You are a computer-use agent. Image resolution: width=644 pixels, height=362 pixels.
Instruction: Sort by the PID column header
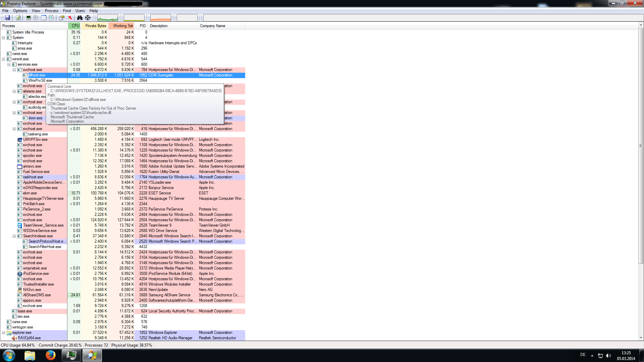tap(142, 26)
